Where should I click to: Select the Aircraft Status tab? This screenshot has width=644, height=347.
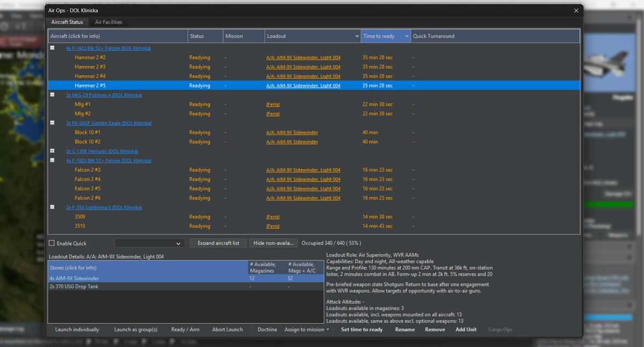tap(67, 22)
